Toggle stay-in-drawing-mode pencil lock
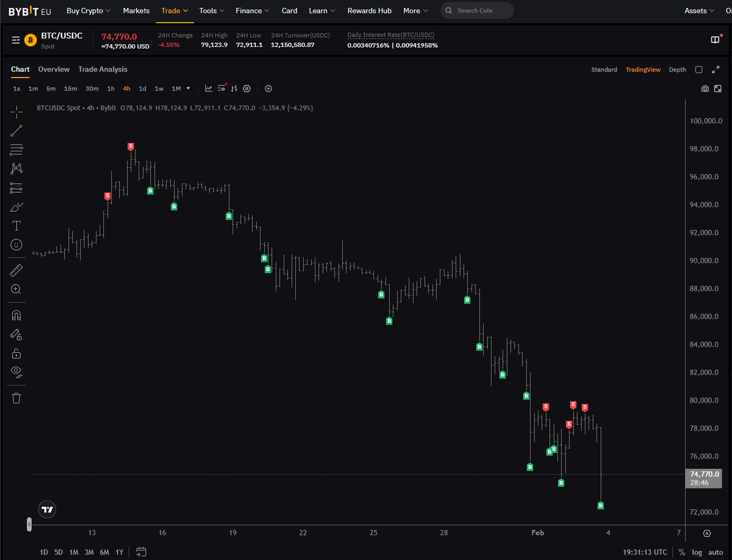 16,334
